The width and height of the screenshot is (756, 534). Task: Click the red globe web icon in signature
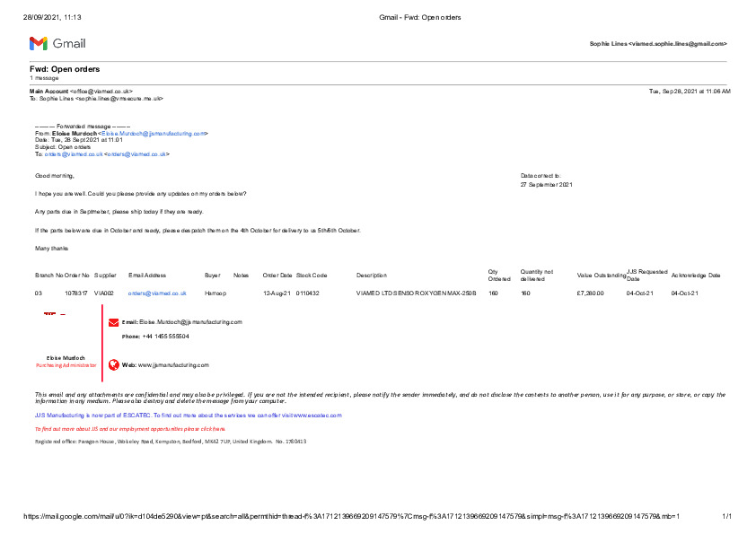click(113, 365)
